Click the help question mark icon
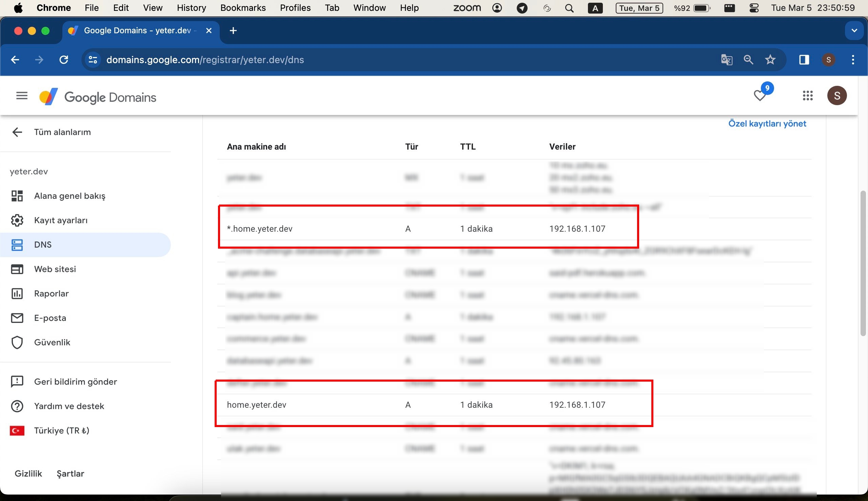 pos(17,406)
